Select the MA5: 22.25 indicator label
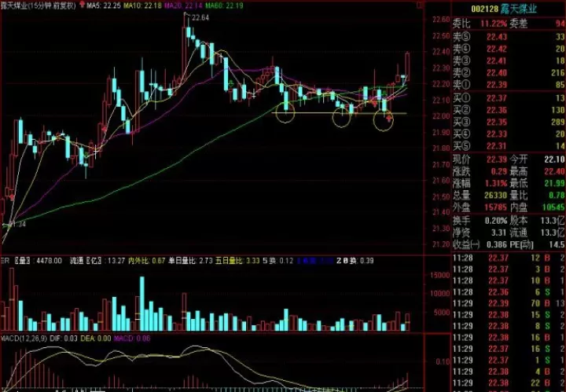 (104, 5)
